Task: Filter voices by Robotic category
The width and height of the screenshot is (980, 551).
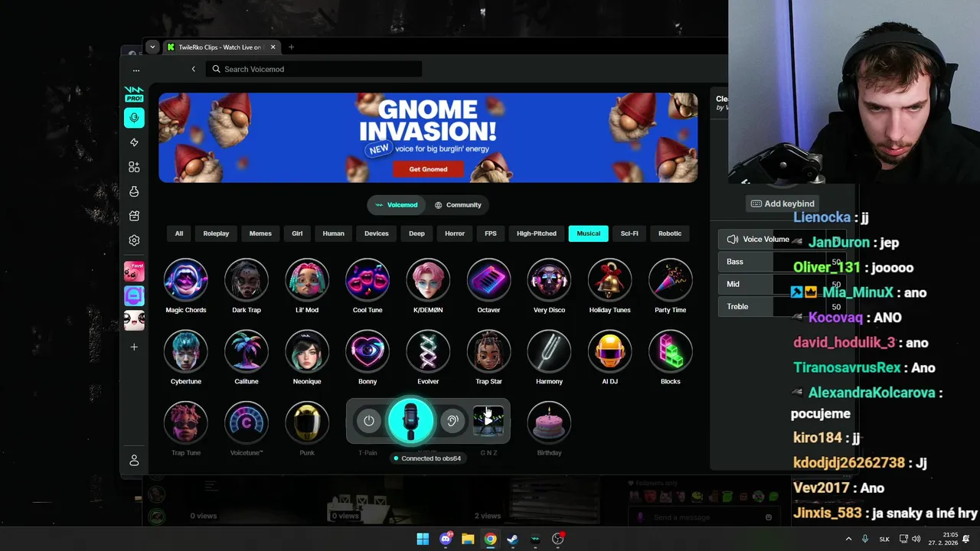Action: tap(670, 233)
